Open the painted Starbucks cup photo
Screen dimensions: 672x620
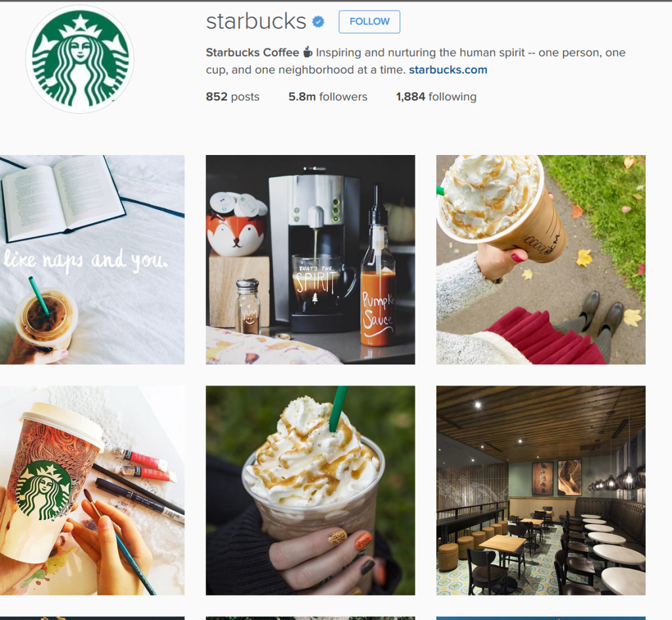92,491
